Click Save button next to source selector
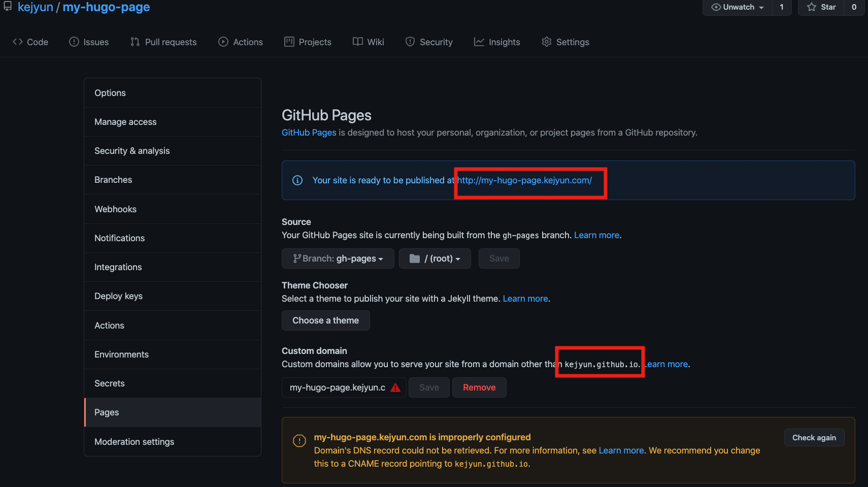 (499, 258)
